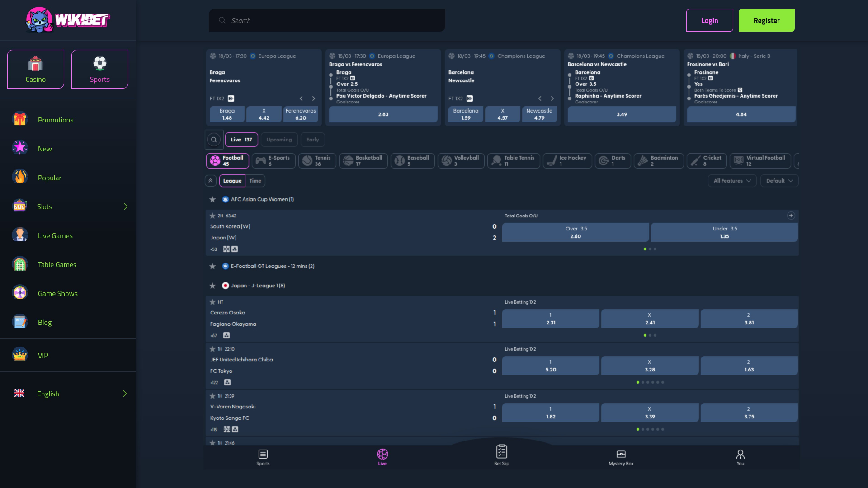Switch to the Upcoming tab
This screenshot has width=868, height=488.
tap(279, 139)
